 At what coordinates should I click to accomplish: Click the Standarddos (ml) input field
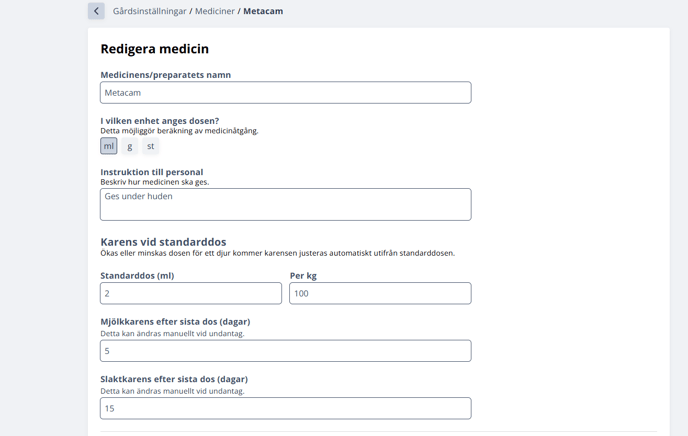(191, 293)
